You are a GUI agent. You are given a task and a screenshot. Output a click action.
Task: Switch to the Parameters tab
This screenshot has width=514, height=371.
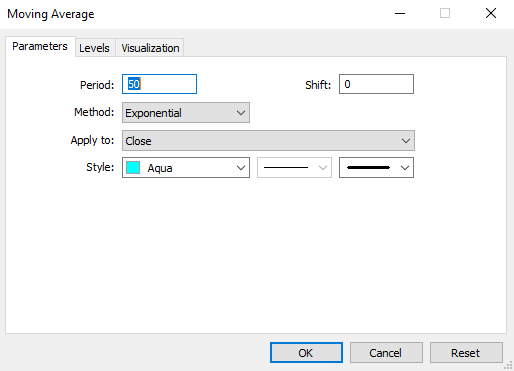tap(40, 46)
